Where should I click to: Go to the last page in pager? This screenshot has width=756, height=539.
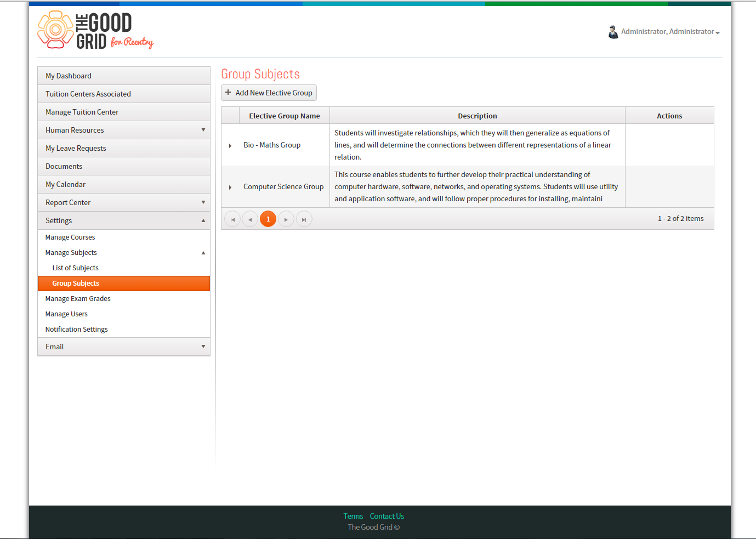pyautogui.click(x=304, y=219)
